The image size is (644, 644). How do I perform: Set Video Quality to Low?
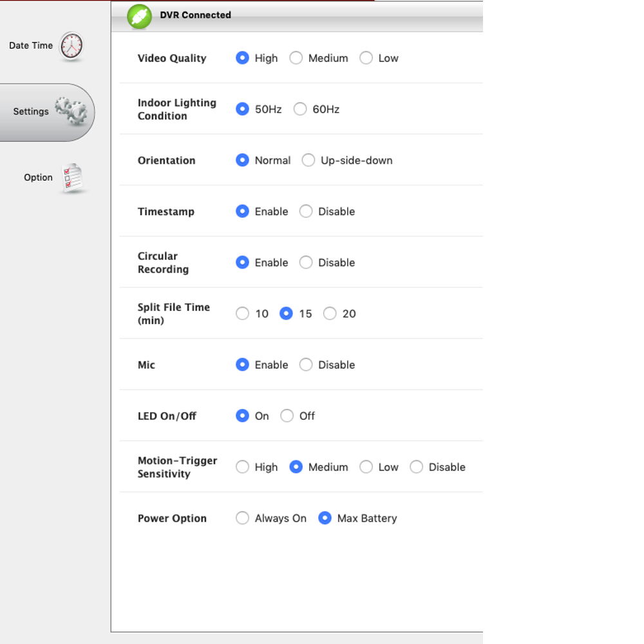click(x=366, y=58)
